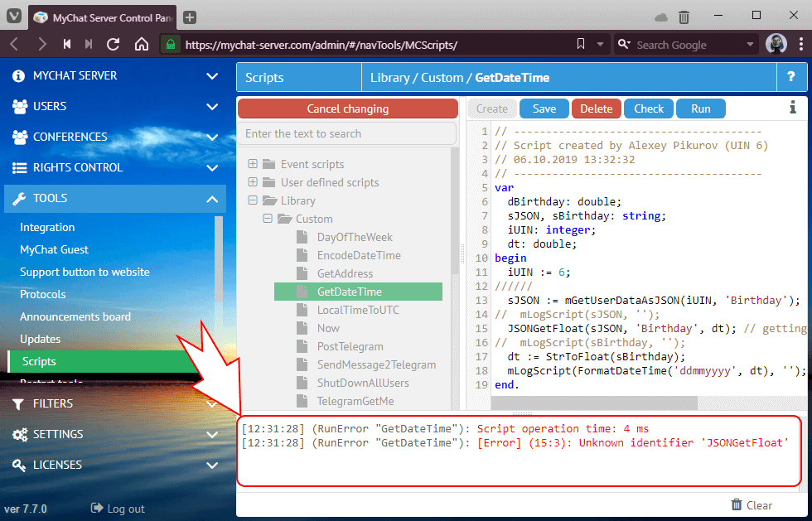
Task: Click the user profile avatar icon
Action: click(x=776, y=45)
